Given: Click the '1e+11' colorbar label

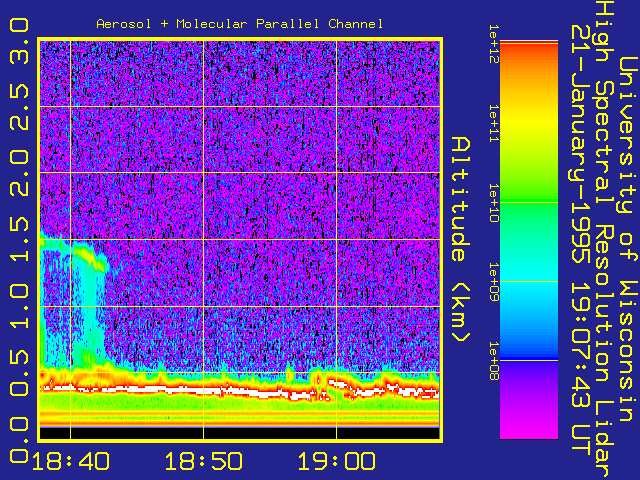Looking at the screenshot, I should (x=494, y=123).
